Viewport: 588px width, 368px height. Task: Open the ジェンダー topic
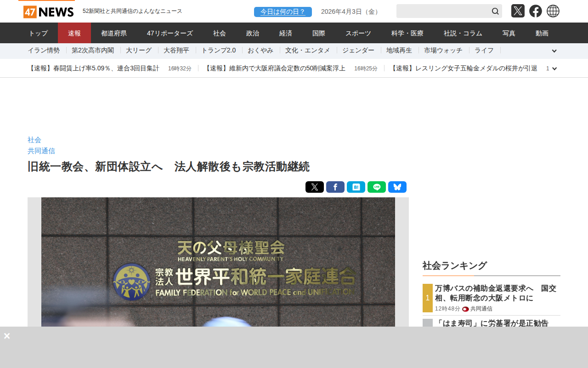point(358,51)
